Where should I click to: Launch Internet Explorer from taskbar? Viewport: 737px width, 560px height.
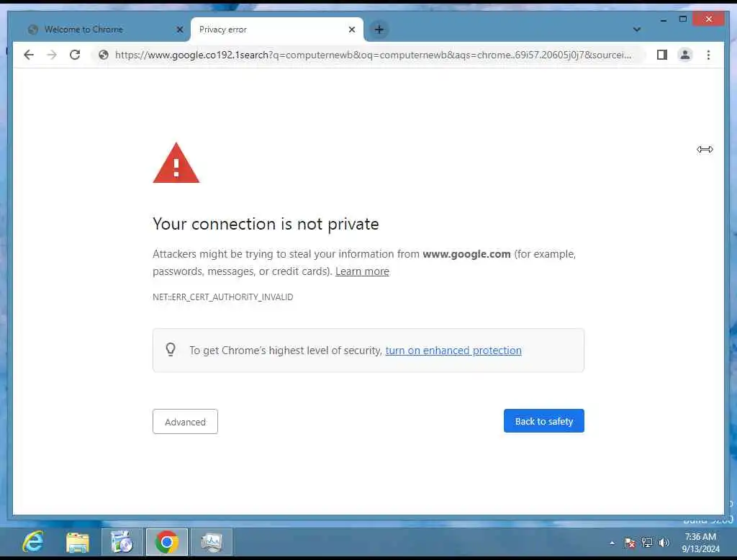(x=33, y=542)
